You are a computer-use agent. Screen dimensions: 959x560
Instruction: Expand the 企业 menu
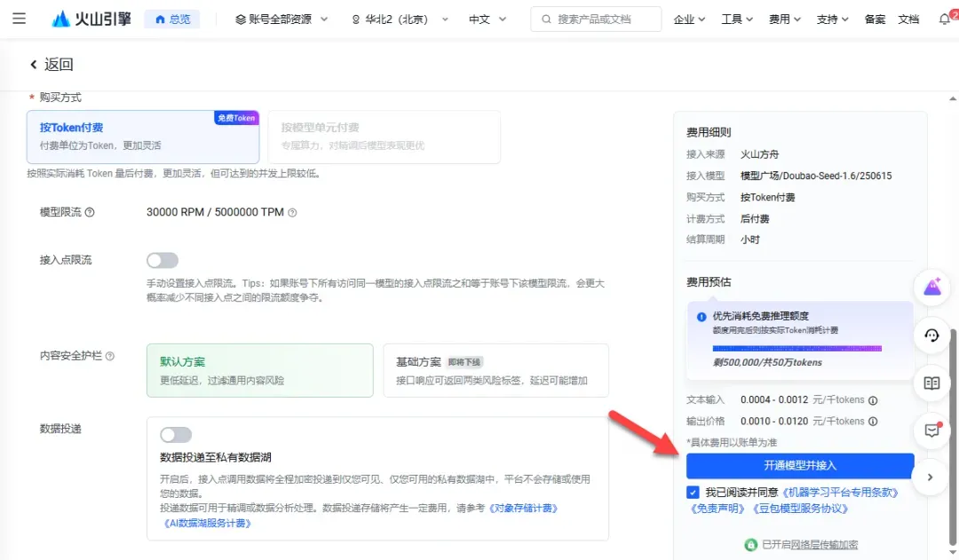tap(689, 20)
